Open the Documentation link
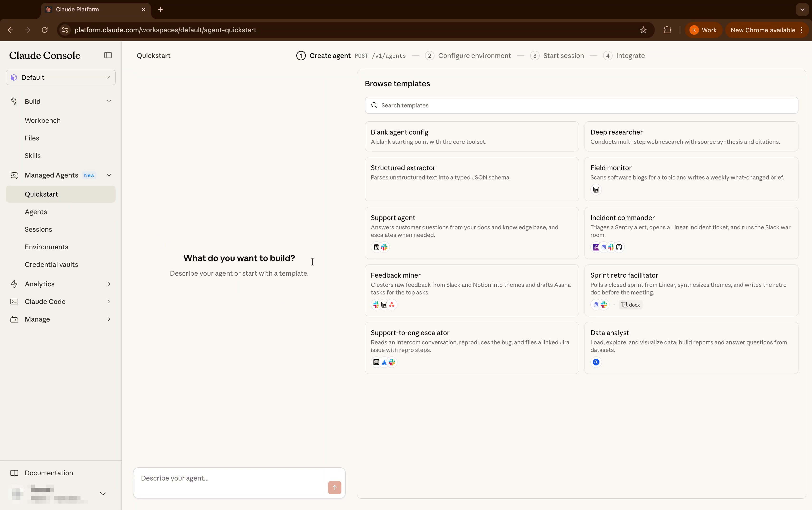Viewport: 812px width, 510px height. point(49,473)
